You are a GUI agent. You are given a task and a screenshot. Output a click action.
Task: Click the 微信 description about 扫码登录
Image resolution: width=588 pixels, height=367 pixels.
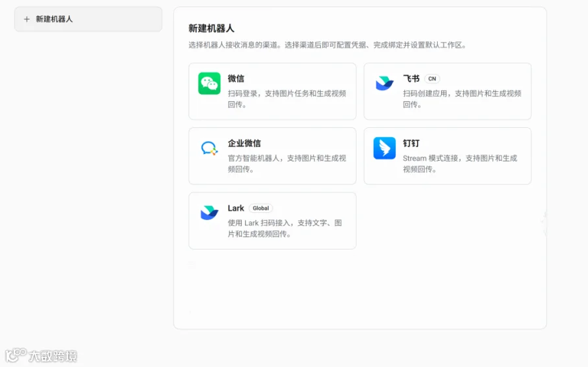(x=287, y=99)
